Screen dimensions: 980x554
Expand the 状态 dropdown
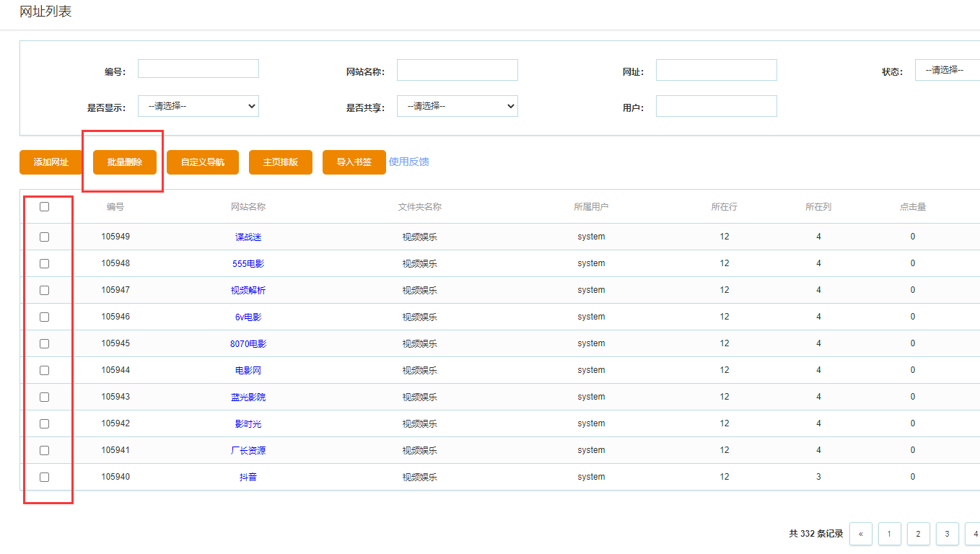[947, 70]
